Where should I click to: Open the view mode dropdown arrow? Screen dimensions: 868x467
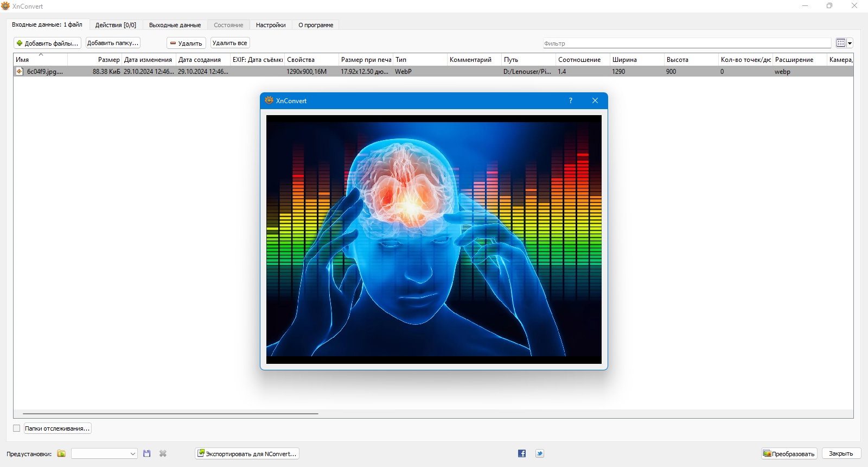click(x=850, y=43)
